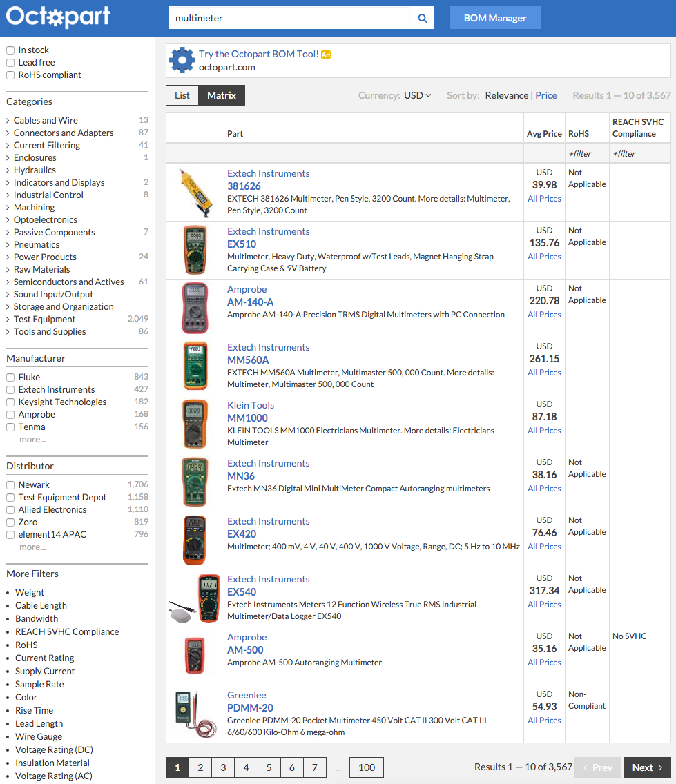Open the Extech EX420 product image
676x784 pixels.
195,540
